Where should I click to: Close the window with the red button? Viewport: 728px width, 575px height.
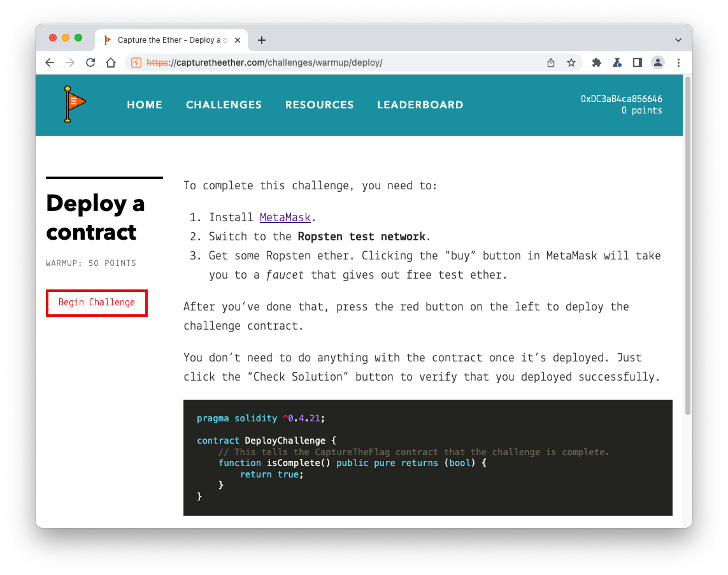point(53,38)
